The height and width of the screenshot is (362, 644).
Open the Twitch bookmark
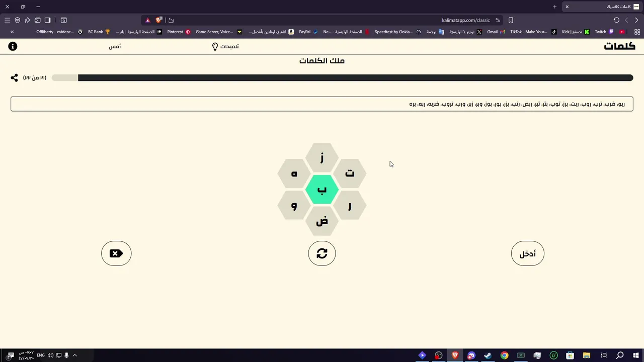(x=604, y=32)
